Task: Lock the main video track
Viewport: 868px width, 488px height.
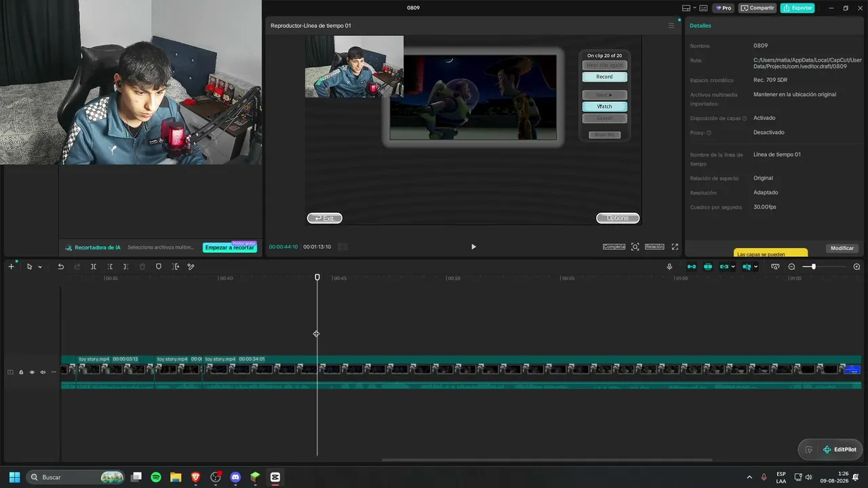Action: [x=21, y=372]
